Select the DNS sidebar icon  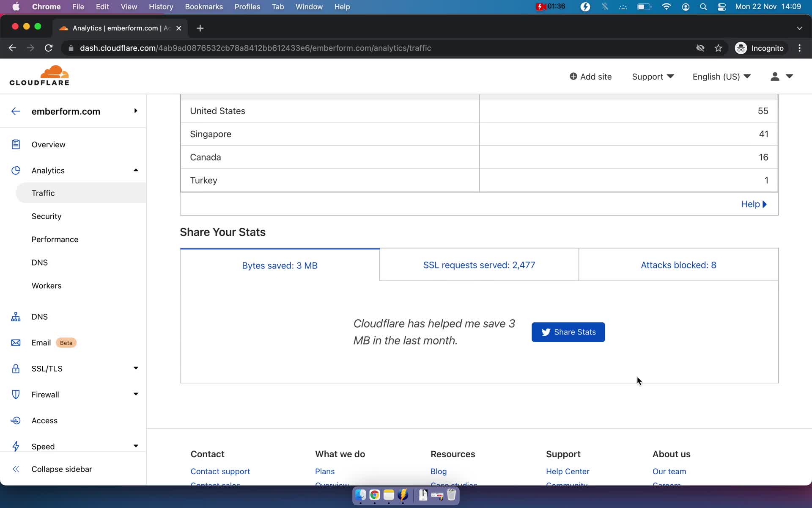pyautogui.click(x=16, y=316)
